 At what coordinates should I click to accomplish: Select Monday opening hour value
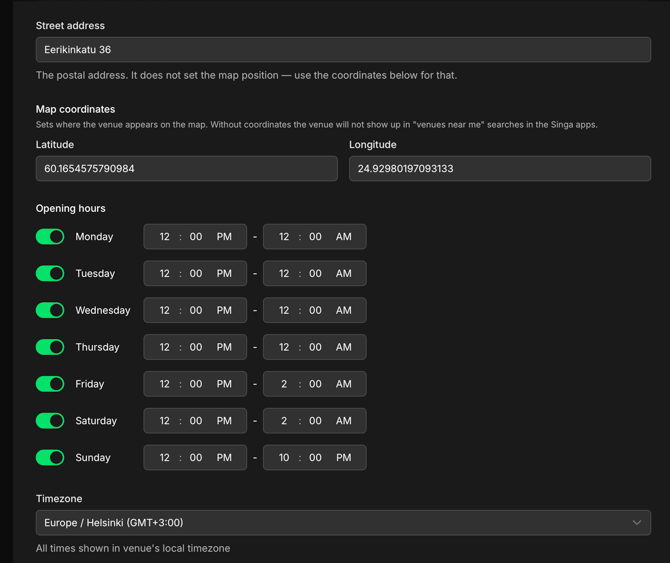click(x=165, y=237)
